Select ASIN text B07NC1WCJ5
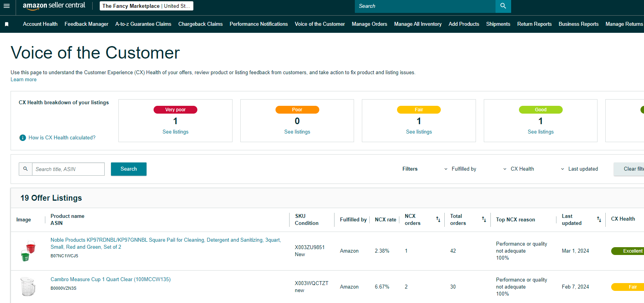The width and height of the screenshot is (644, 303). point(64,256)
